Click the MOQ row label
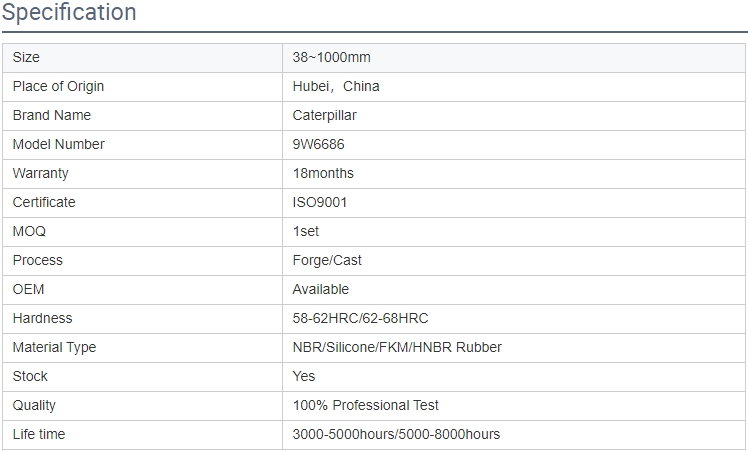This screenshot has height=452, width=748. [29, 231]
